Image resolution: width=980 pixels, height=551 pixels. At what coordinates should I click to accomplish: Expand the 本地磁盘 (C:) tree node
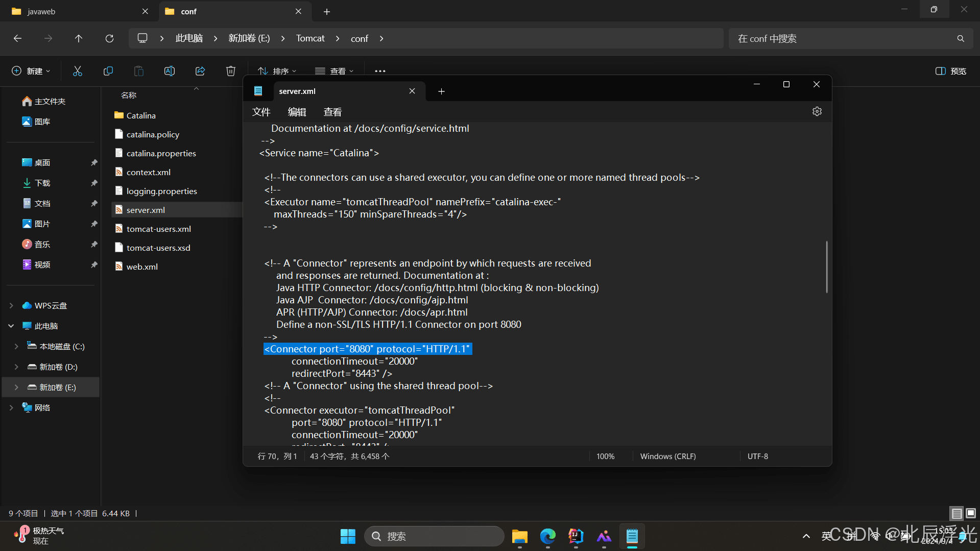(16, 346)
